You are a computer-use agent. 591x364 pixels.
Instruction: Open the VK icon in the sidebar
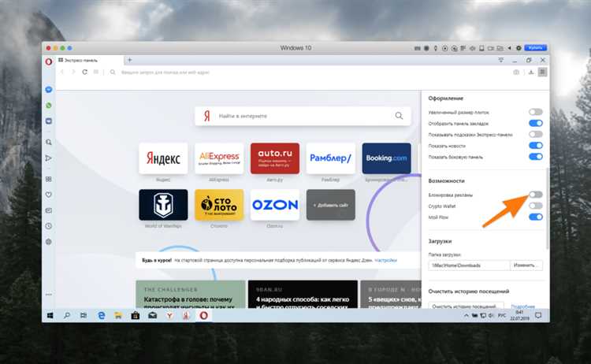point(49,121)
